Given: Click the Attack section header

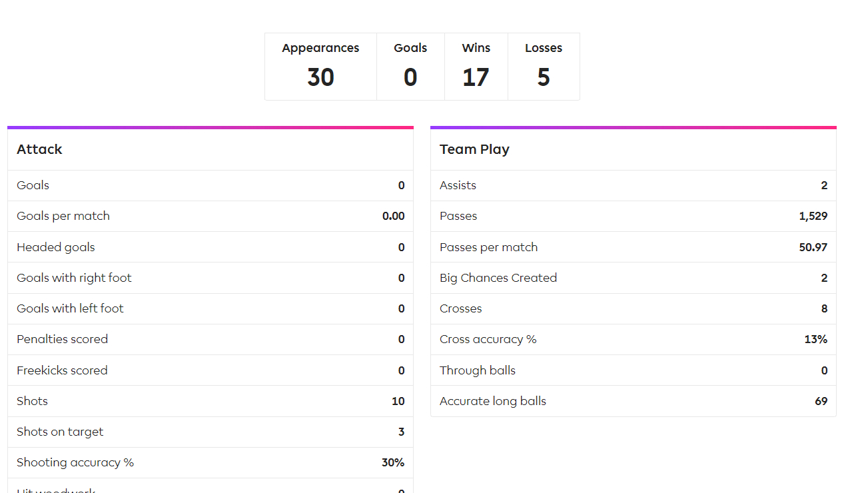Looking at the screenshot, I should [211, 149].
